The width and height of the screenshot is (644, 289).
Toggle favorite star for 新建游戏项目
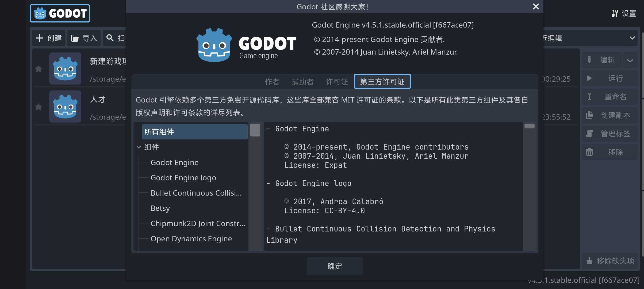[x=39, y=69]
